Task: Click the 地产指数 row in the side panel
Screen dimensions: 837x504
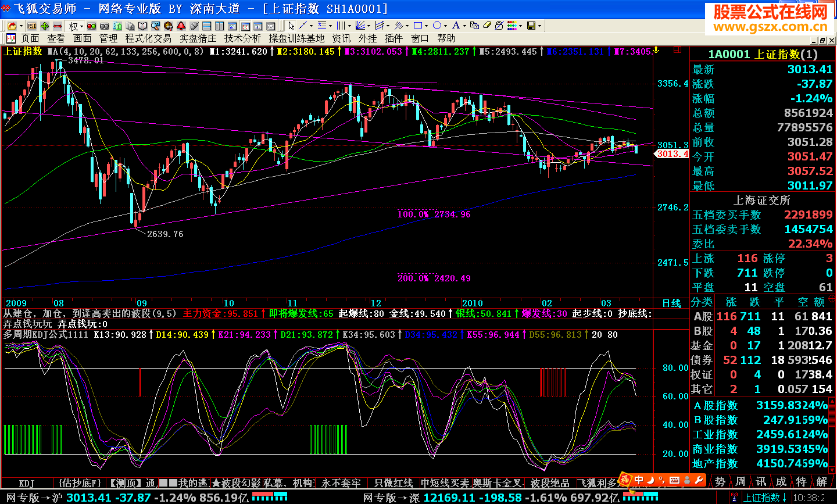Action: tap(760, 463)
